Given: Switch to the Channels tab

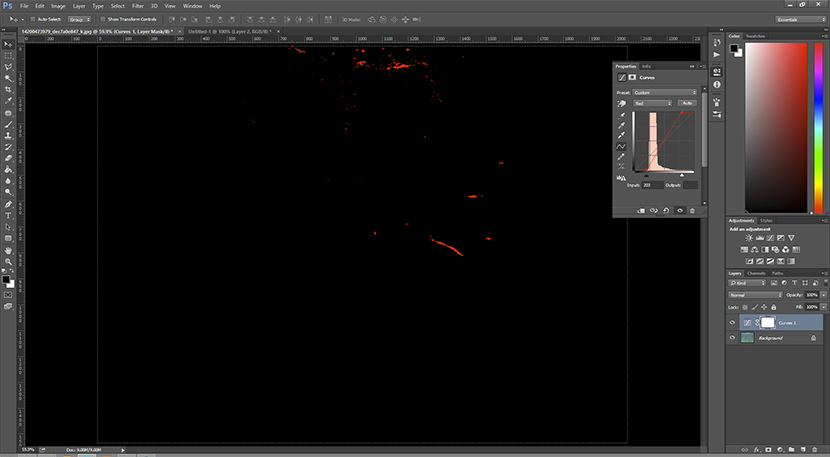Looking at the screenshot, I should pos(757,273).
